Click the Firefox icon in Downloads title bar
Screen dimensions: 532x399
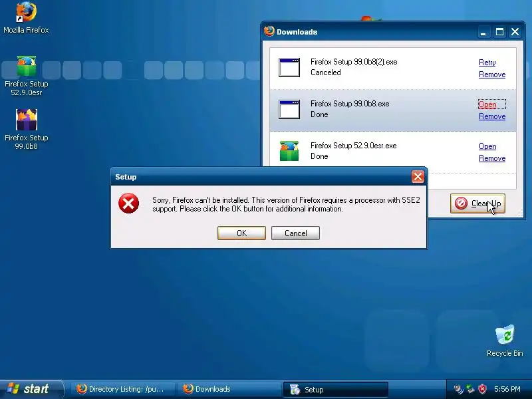[269, 31]
